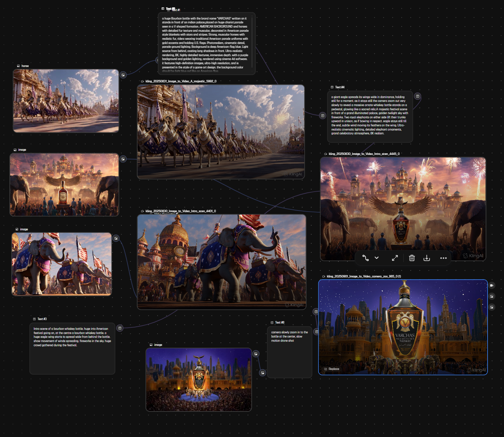Image resolution: width=504 pixels, height=437 pixels.
Task: Select the small decorated elephants image thumbnail
Action: coord(62,264)
